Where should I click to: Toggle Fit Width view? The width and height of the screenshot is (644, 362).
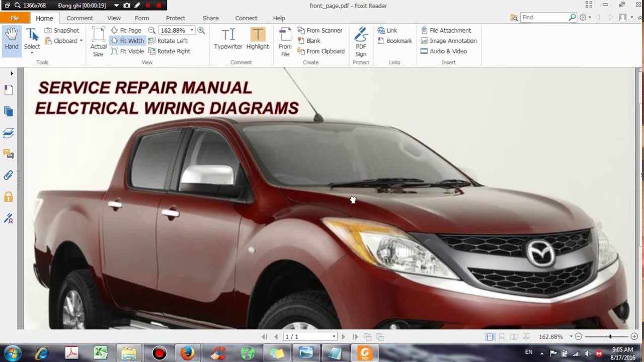(127, 41)
